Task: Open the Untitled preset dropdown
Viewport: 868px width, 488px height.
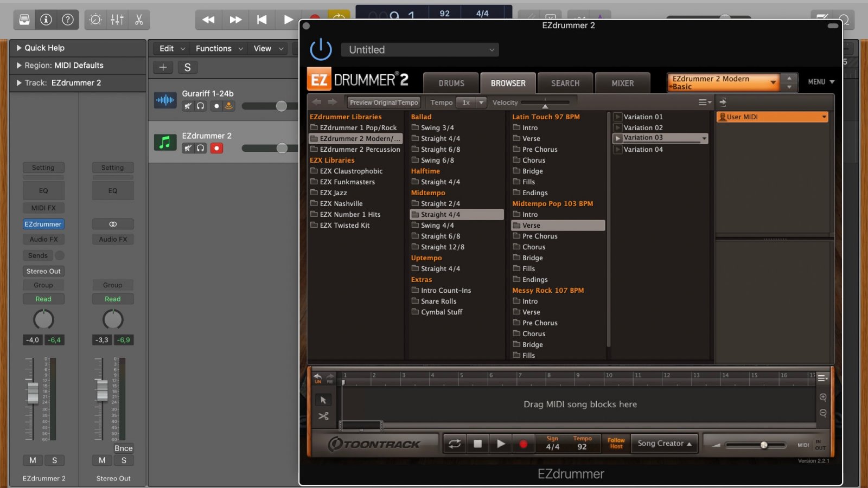Action: (420, 50)
